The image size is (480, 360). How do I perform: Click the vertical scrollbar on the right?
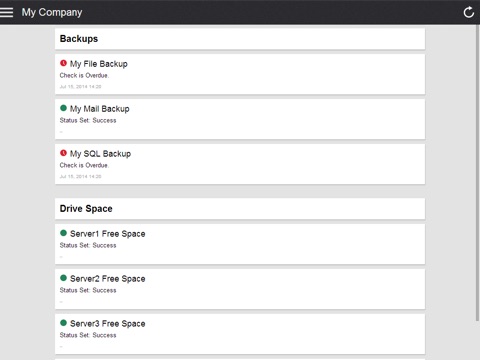477,173
